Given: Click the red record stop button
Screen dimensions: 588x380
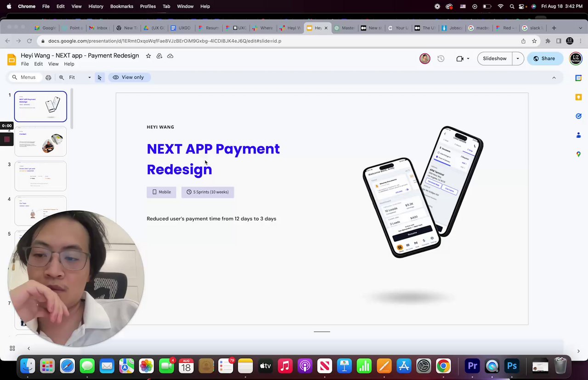Looking at the screenshot, I should 6,139.
